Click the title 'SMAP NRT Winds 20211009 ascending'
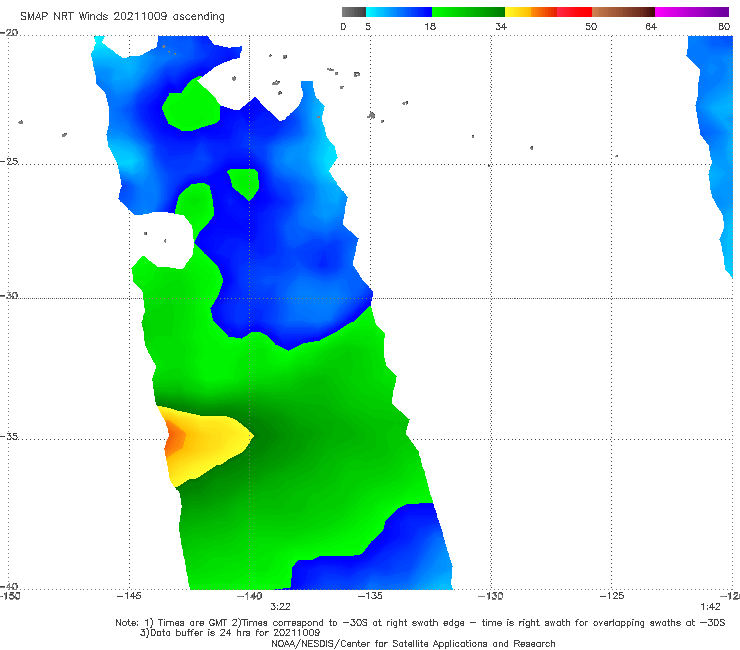 pos(122,17)
